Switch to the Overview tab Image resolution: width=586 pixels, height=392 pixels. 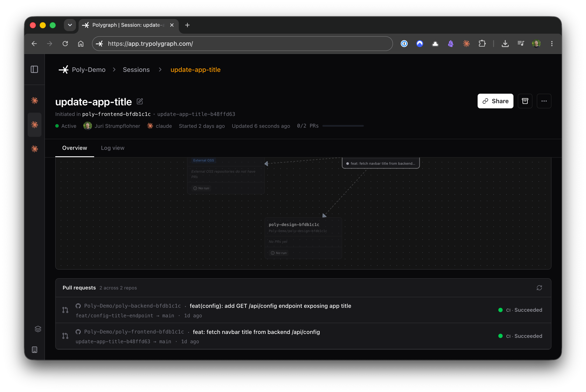click(74, 148)
